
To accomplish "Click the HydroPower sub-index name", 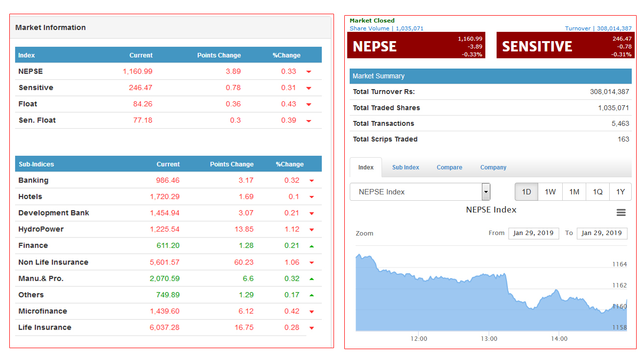I will point(41,229).
